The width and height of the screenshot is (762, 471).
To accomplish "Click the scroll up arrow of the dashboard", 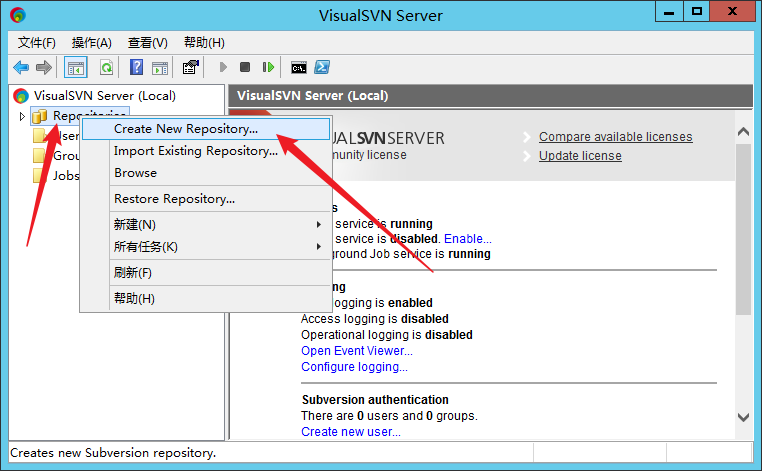I will 743,131.
